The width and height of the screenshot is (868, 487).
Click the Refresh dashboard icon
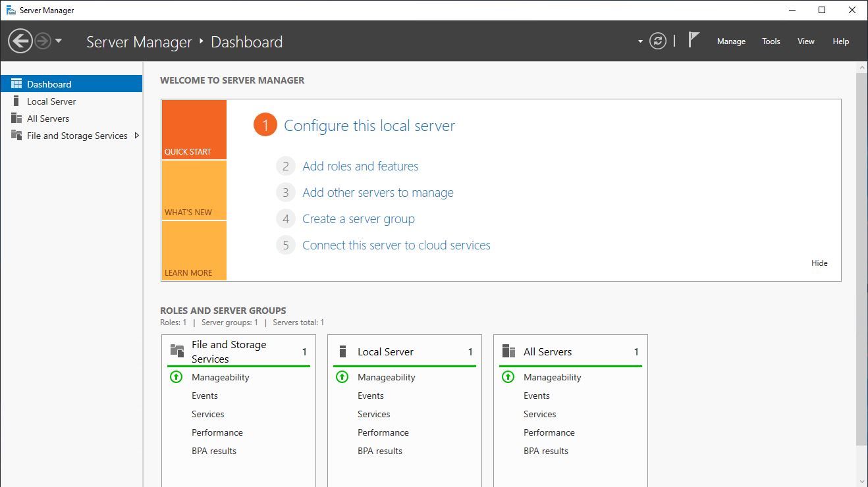658,41
